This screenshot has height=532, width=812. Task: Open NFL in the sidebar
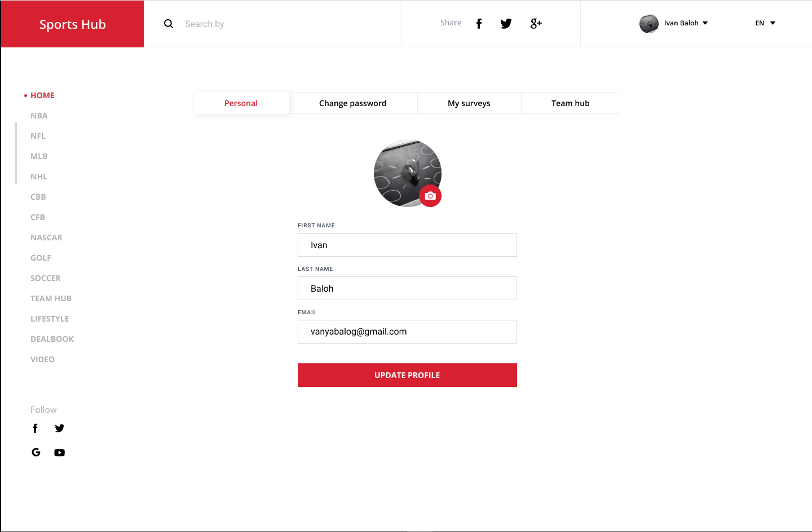coord(38,136)
